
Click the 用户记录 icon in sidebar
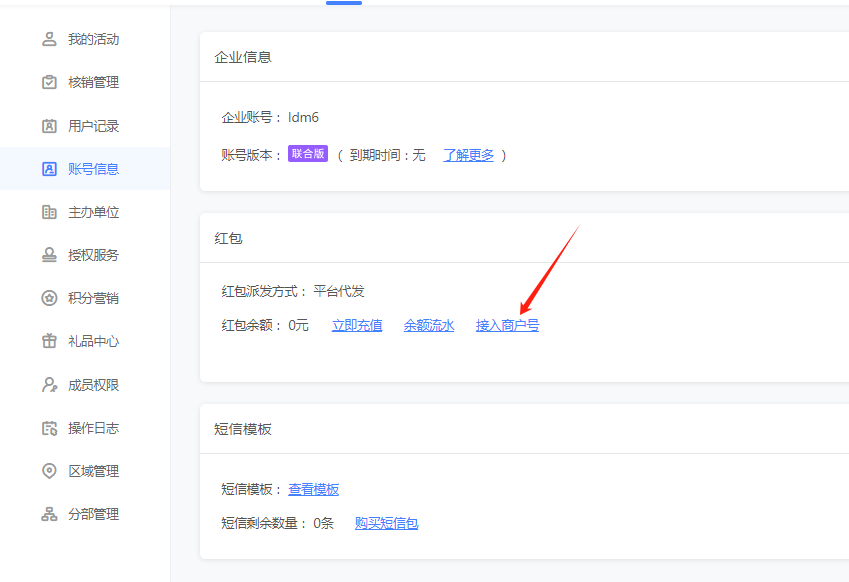pyautogui.click(x=49, y=126)
